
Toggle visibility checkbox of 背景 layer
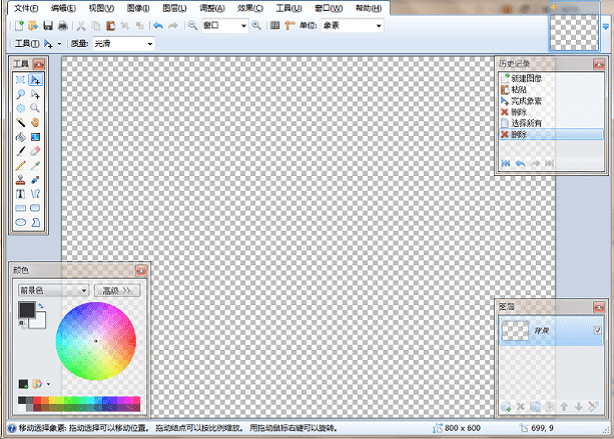597,331
